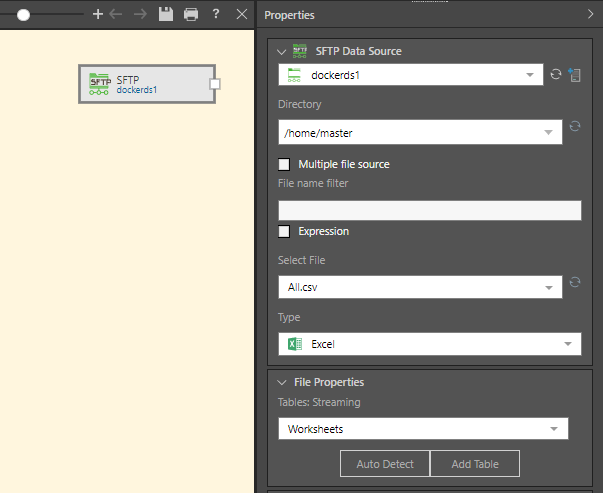The height and width of the screenshot is (493, 603).
Task: Click the Add Table button
Action: click(476, 464)
